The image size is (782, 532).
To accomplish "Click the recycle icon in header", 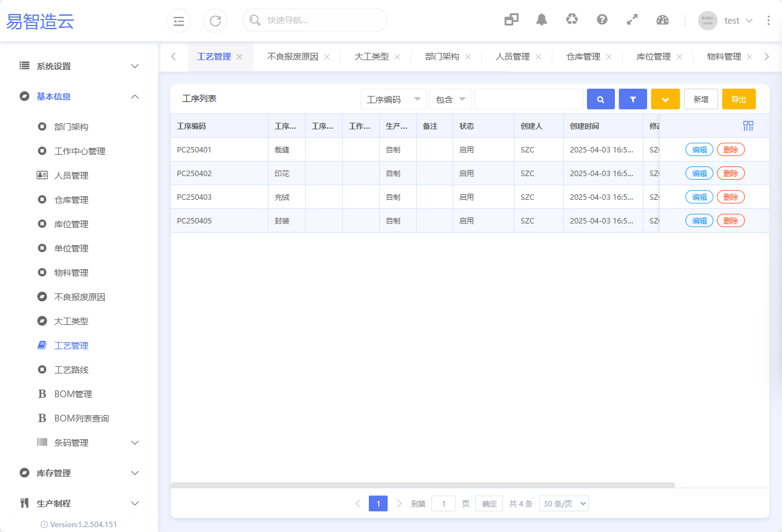I will (x=572, y=20).
